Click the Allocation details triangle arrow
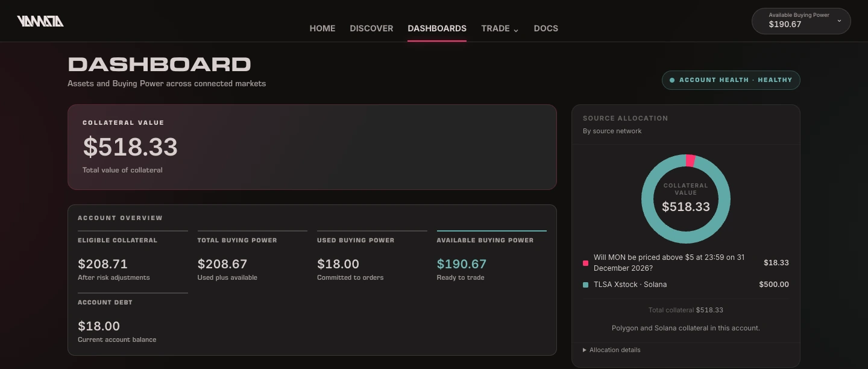The height and width of the screenshot is (369, 868). coord(585,350)
